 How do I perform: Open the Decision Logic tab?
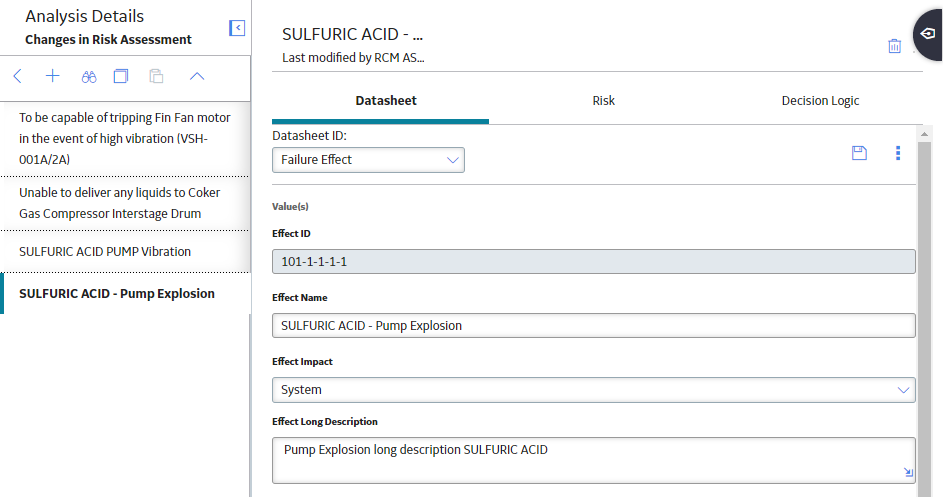820,101
